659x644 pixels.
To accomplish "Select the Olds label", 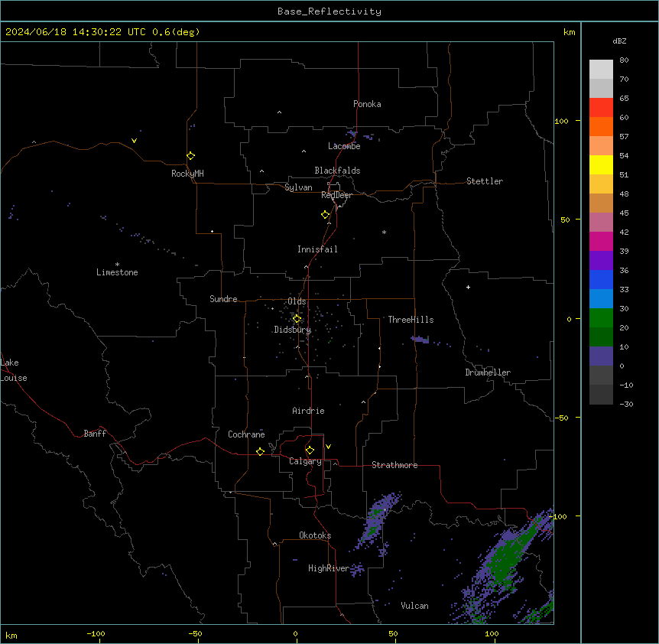I will [x=297, y=301].
